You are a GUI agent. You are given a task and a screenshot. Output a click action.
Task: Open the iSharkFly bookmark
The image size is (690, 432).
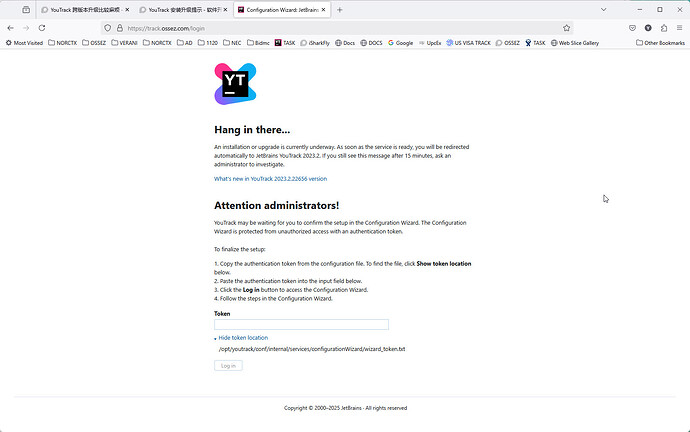point(315,43)
